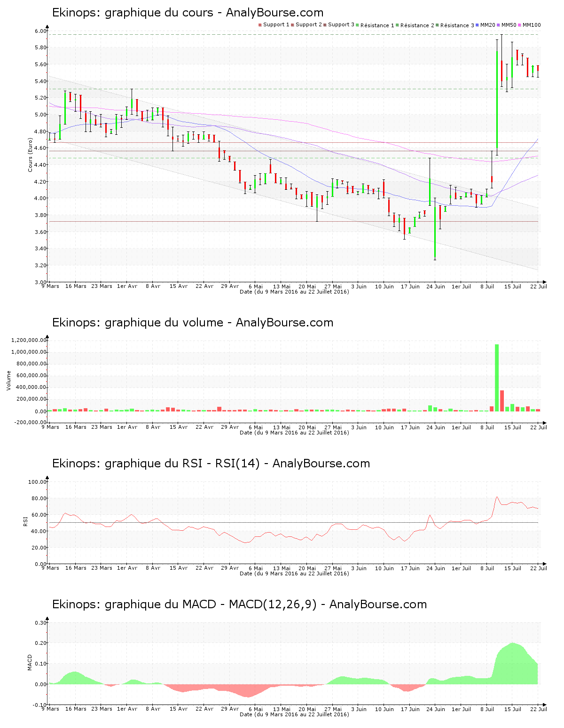This screenshot has width=564, height=728.
Task: Click the price chart date range caption
Action: pyautogui.click(x=294, y=292)
